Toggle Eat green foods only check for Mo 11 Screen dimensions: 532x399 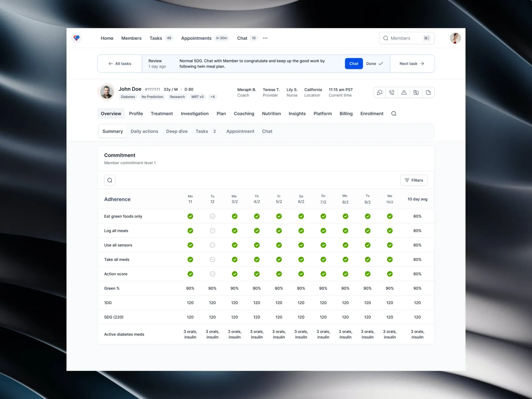190,216
